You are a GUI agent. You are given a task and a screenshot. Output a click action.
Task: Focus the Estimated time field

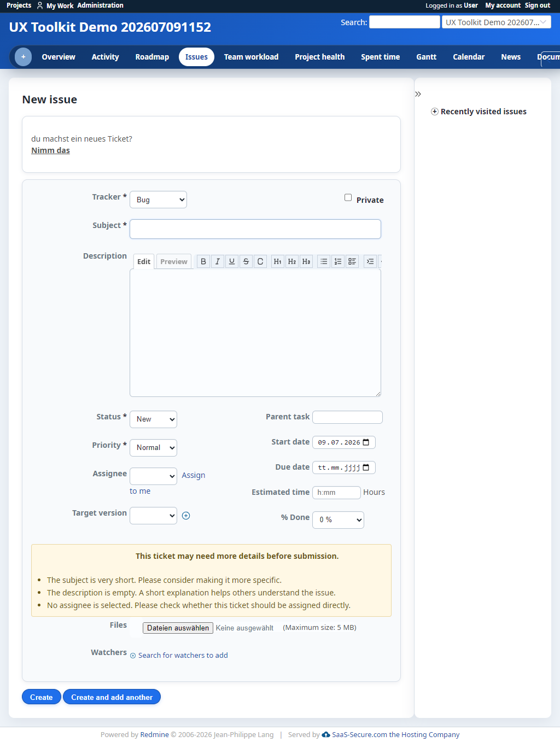(336, 493)
